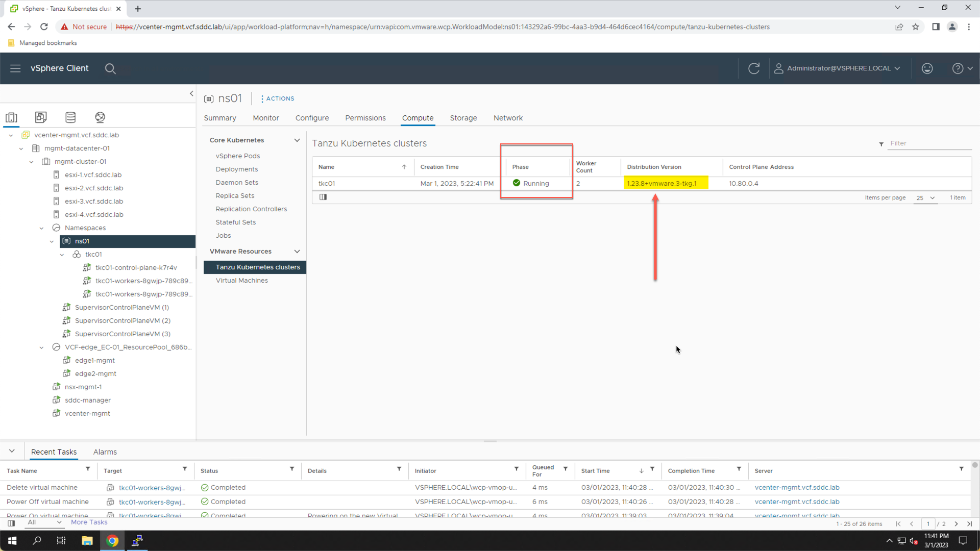Open the vSphere Client hamburger menu
This screenshot has height=551, width=980.
coord(15,68)
